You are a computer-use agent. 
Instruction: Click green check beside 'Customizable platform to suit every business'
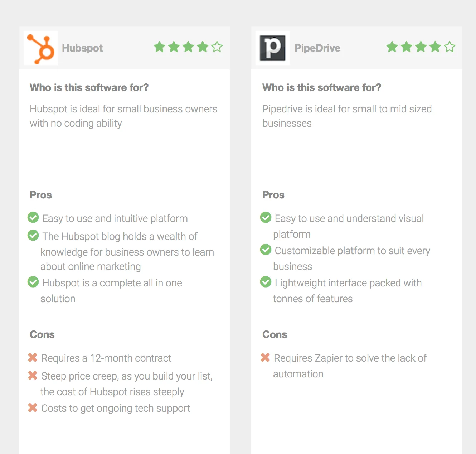(266, 250)
